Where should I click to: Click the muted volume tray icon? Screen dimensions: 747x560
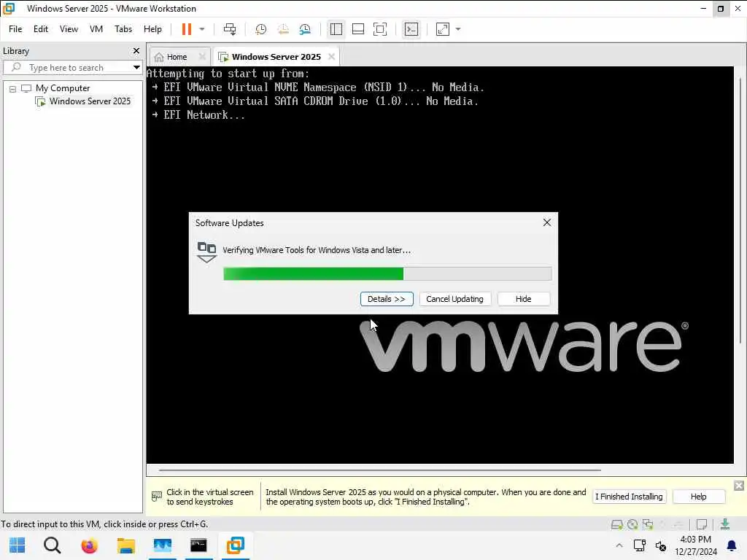660,545
